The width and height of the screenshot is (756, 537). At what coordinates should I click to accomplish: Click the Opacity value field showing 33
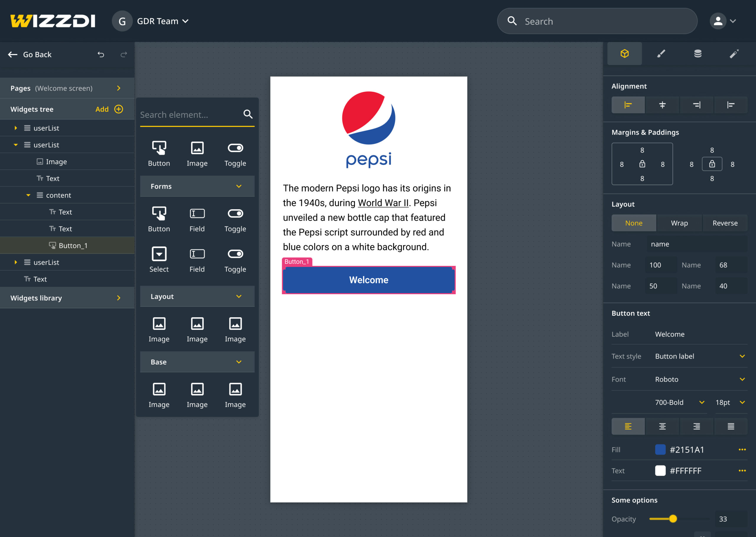[x=731, y=519]
